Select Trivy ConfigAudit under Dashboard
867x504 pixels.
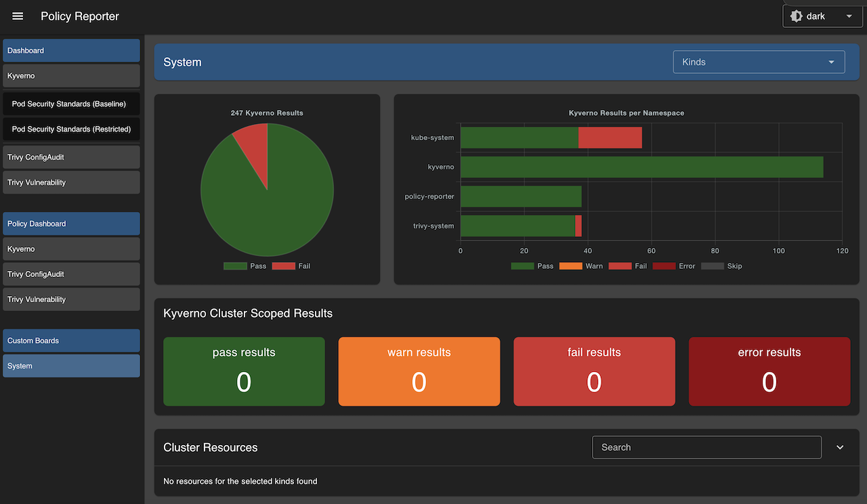click(71, 157)
